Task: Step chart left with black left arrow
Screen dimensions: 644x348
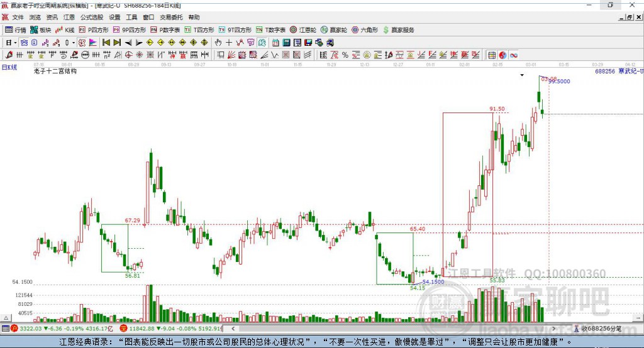Action: point(128,43)
